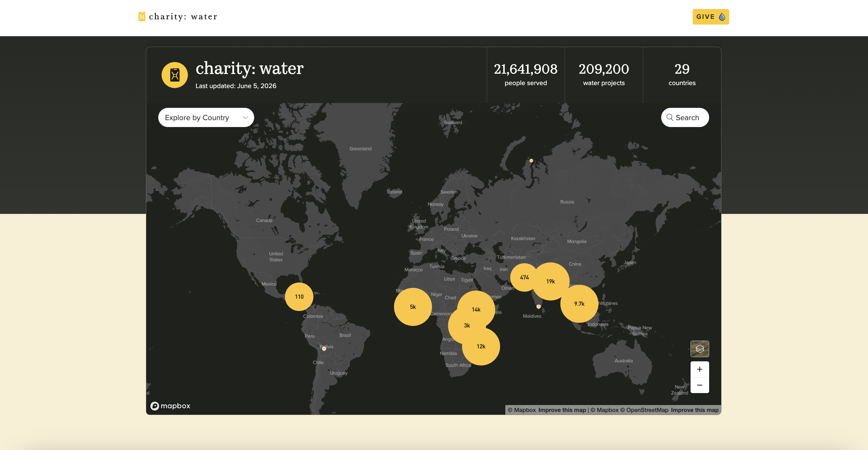Click the small marker dot in northern Russia
The width and height of the screenshot is (868, 450).
click(x=531, y=161)
